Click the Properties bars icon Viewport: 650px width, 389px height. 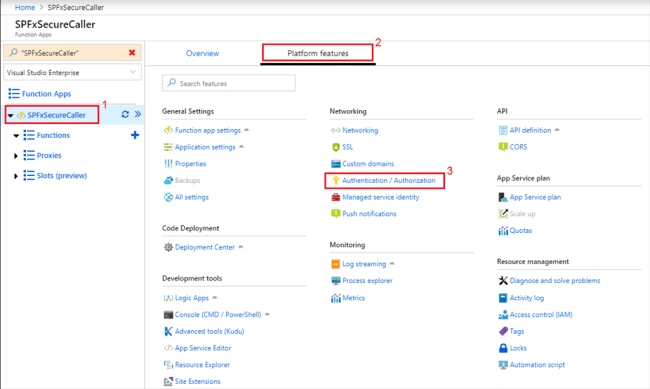168,164
